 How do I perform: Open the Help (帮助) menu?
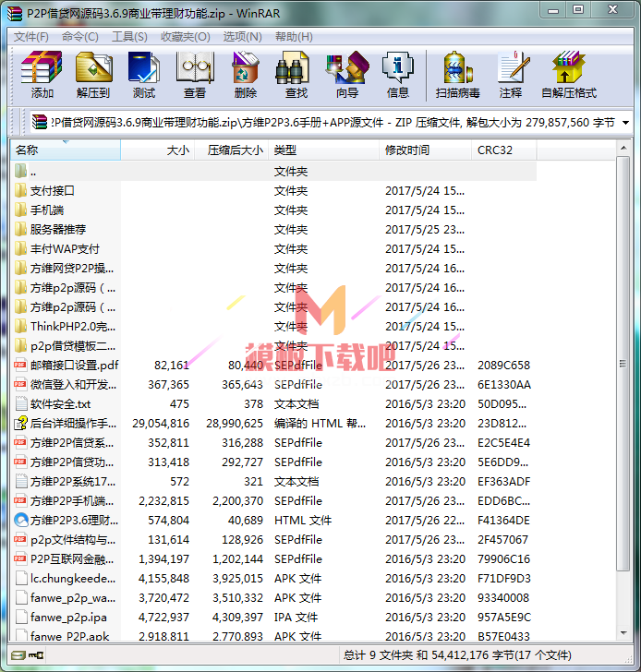294,37
